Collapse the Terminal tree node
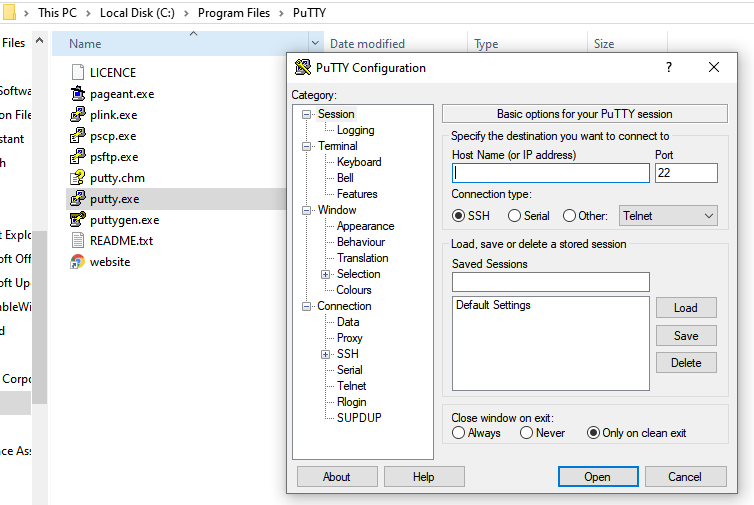This screenshot has height=505, width=754. tap(306, 146)
